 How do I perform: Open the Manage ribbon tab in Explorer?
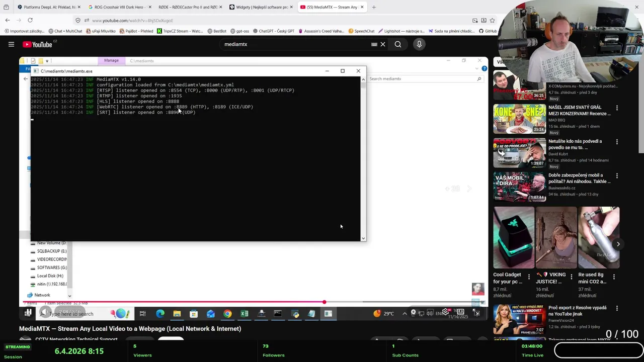(111, 60)
